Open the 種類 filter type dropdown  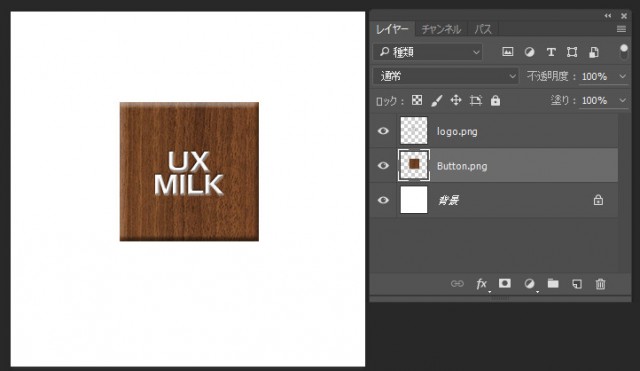point(428,52)
